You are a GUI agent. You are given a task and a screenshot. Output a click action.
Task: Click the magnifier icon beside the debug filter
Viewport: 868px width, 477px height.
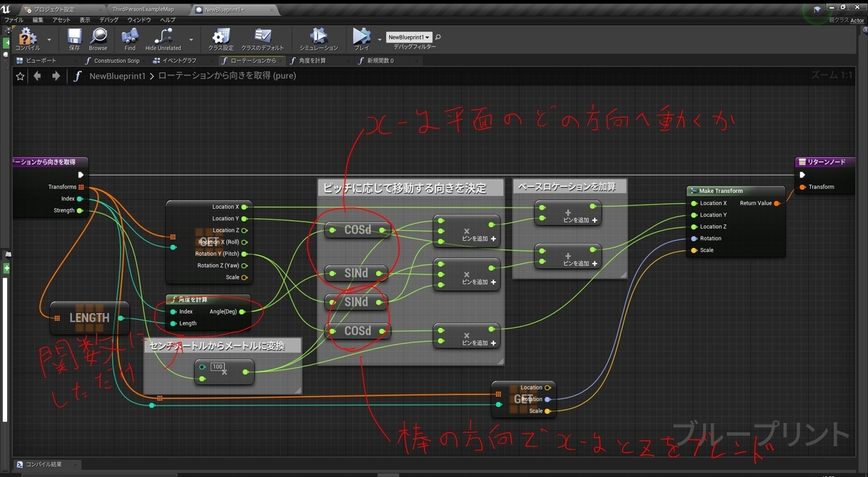pos(438,37)
